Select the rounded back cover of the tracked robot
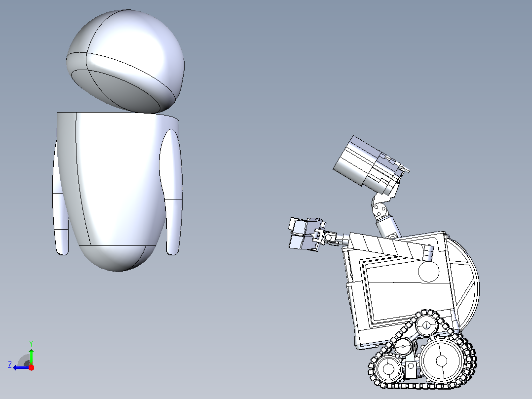Viewport: 532px width, 399px height. (463, 285)
